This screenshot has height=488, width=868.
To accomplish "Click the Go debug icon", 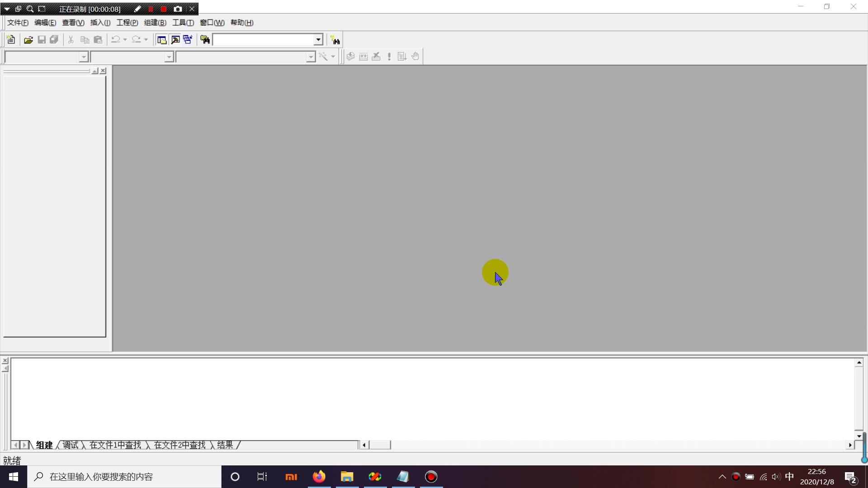I will tap(402, 56).
